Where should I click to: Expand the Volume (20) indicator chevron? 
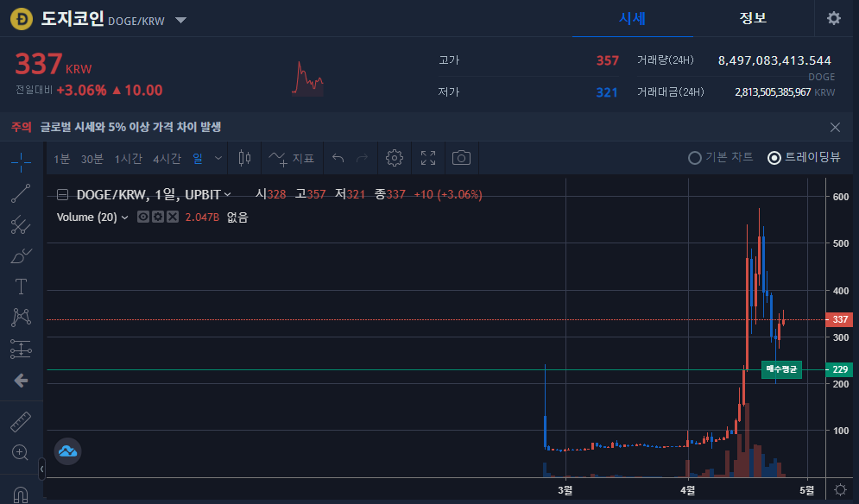click(x=125, y=217)
